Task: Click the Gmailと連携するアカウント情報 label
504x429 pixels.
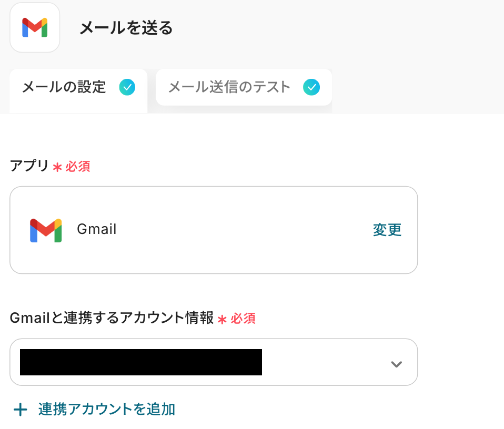Action: tap(112, 318)
